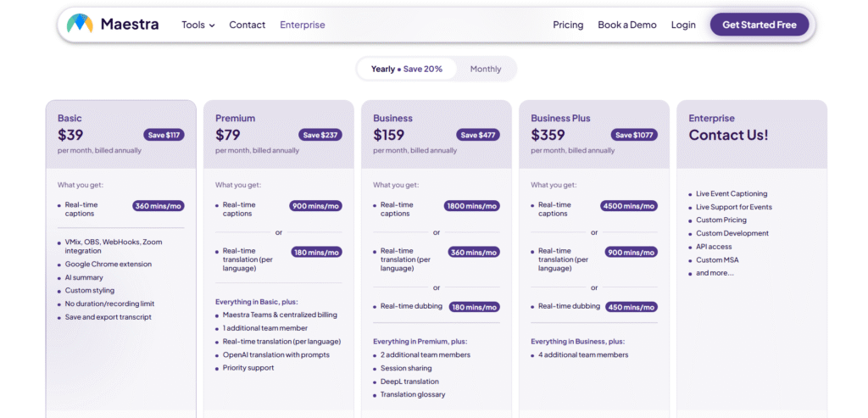
Task: Select the Basic plan title
Action: (x=70, y=118)
